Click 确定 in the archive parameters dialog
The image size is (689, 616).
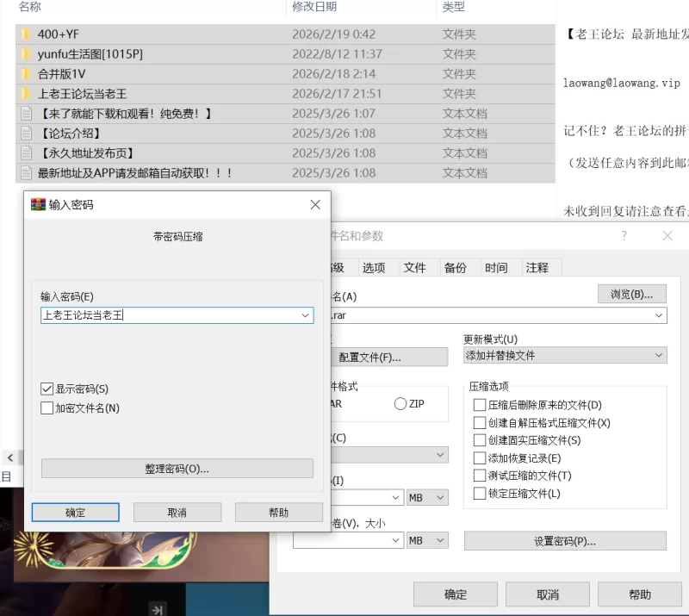pos(456,594)
